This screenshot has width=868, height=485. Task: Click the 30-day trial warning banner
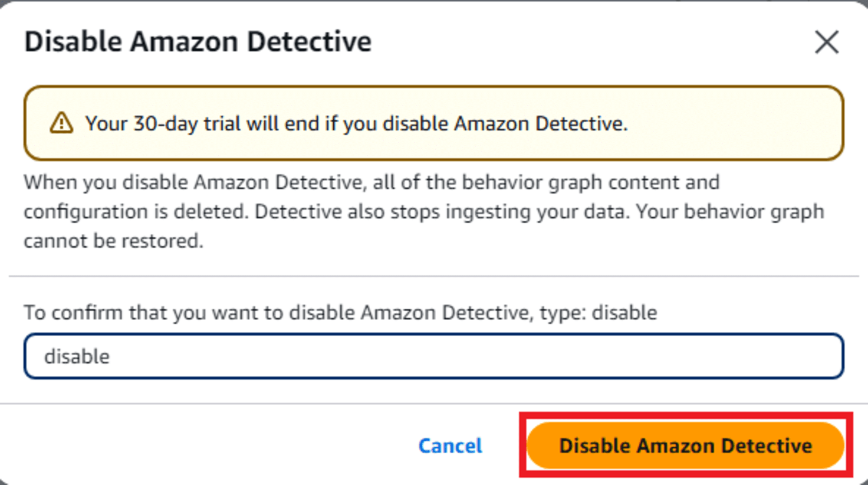(x=434, y=123)
